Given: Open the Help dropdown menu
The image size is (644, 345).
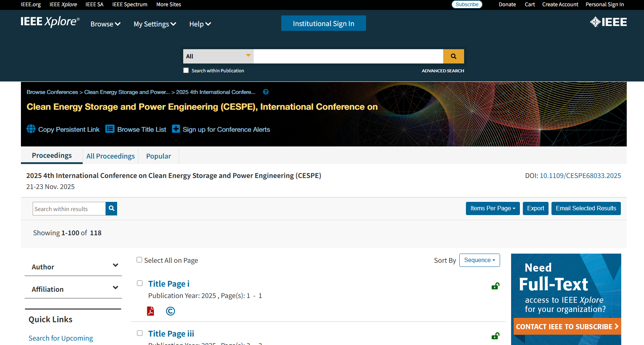Looking at the screenshot, I should [200, 24].
